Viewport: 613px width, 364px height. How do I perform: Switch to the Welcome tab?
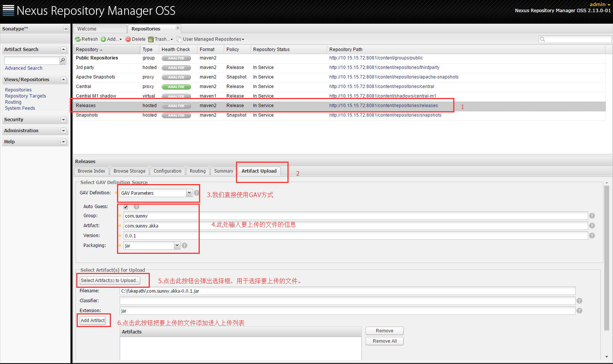(x=100, y=29)
